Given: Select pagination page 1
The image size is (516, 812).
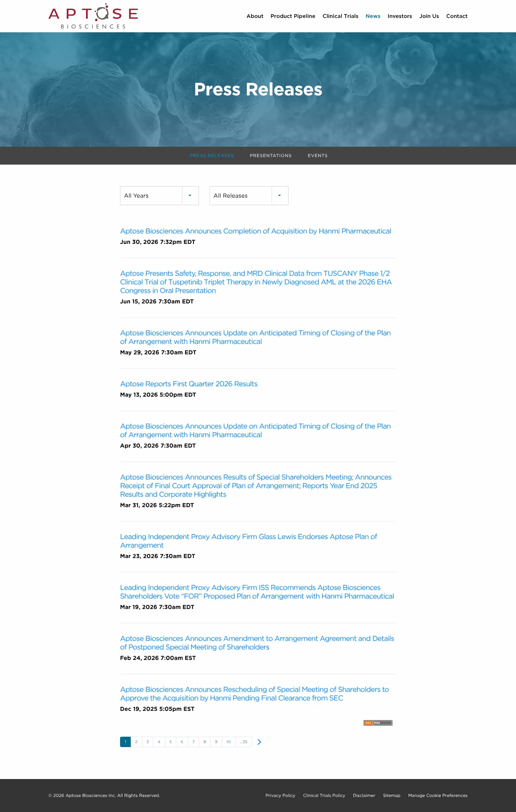Looking at the screenshot, I should (125, 742).
